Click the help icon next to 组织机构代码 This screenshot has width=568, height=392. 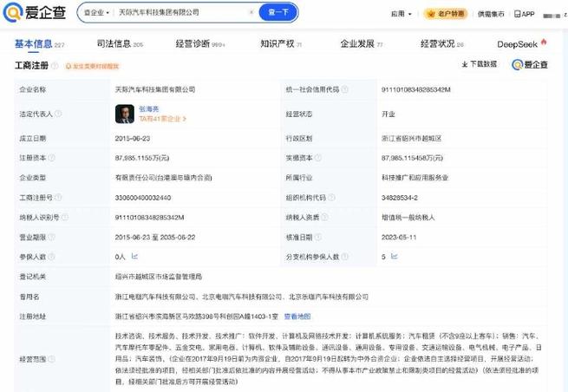pyautogui.click(x=331, y=198)
